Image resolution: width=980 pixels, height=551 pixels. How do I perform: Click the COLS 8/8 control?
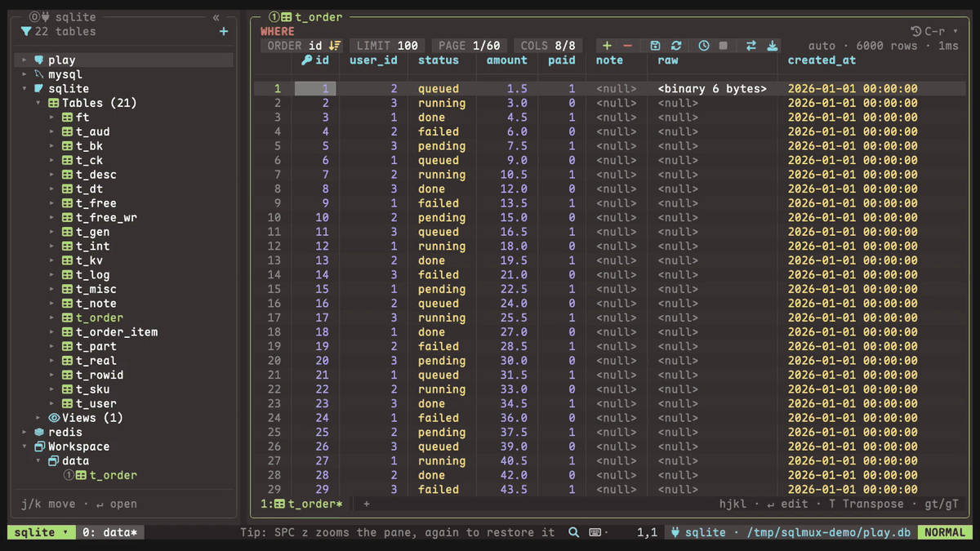pyautogui.click(x=548, y=46)
